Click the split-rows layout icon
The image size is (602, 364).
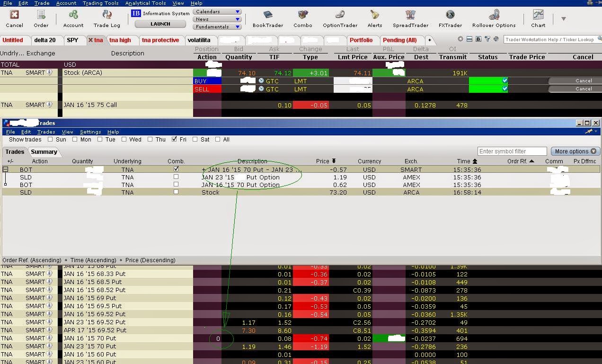click(x=469, y=39)
